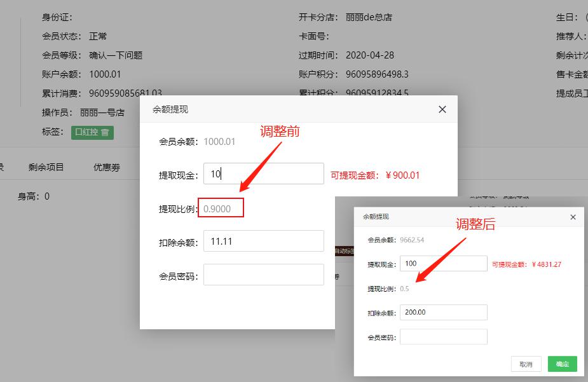Click the 开卡分店 value 丽丽de总店
The height and width of the screenshot is (382, 588).
click(369, 17)
